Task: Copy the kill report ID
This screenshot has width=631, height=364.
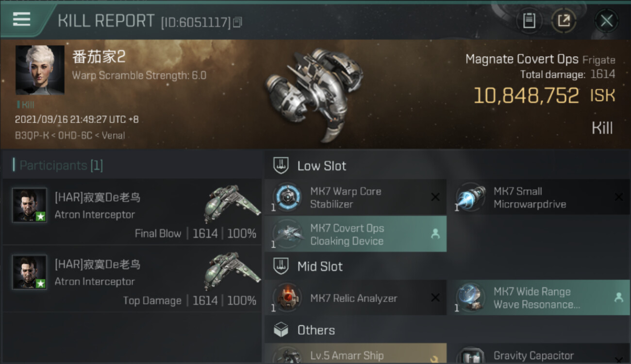Action: coord(237,22)
